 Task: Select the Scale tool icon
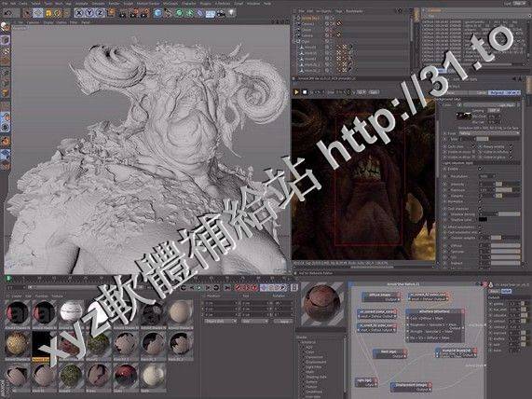[x=48, y=13]
